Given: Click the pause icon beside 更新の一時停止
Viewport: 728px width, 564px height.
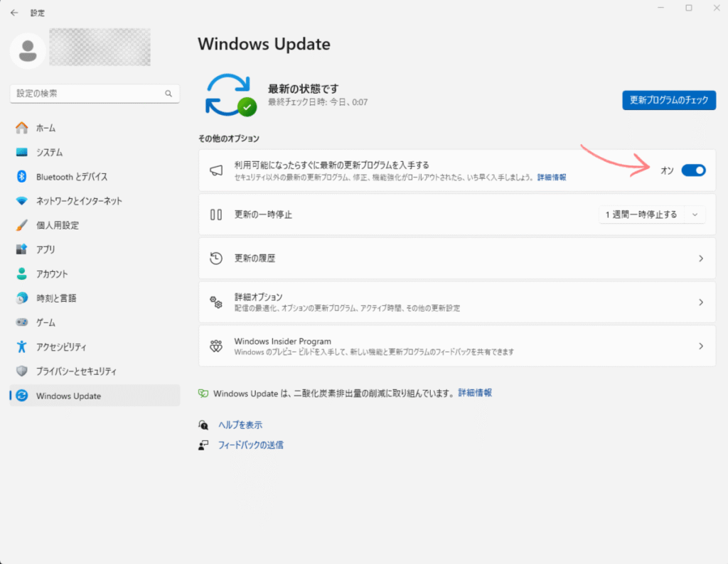Looking at the screenshot, I should pos(216,215).
